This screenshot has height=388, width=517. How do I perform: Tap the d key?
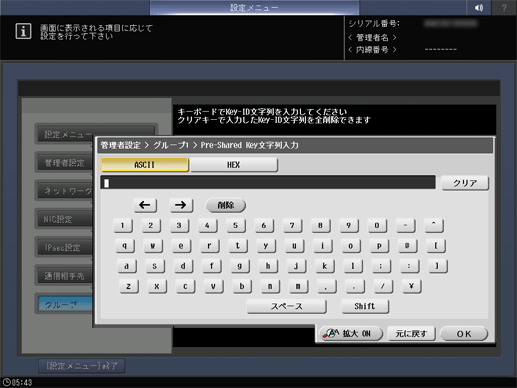(183, 266)
